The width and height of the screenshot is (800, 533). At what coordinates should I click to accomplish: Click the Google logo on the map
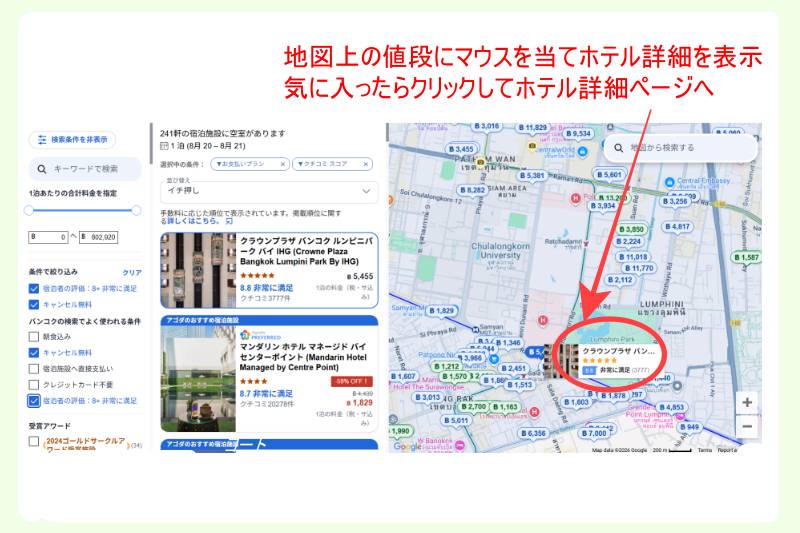tap(407, 446)
